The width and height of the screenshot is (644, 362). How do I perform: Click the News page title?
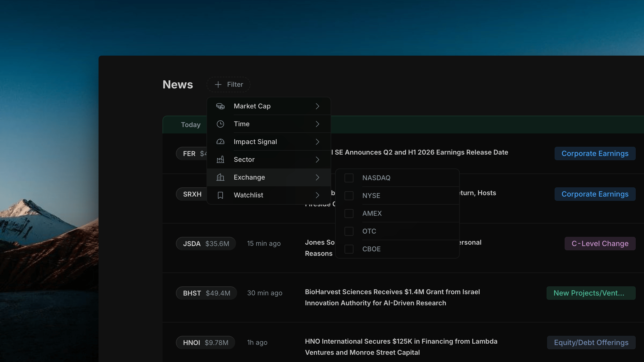pyautogui.click(x=178, y=85)
